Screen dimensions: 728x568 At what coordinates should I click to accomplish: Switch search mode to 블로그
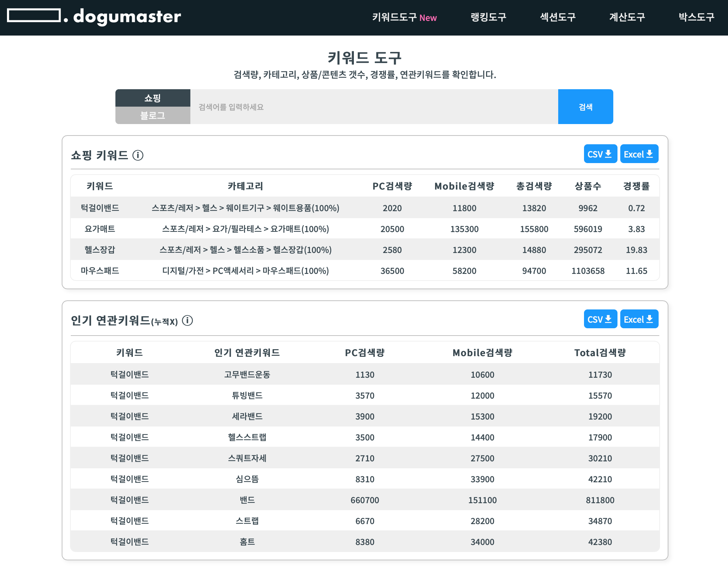[153, 116]
